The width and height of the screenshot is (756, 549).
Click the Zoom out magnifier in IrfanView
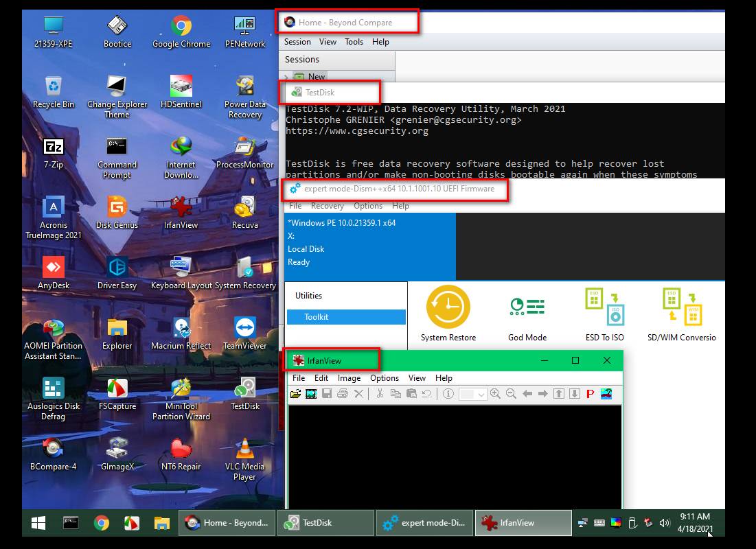511,394
